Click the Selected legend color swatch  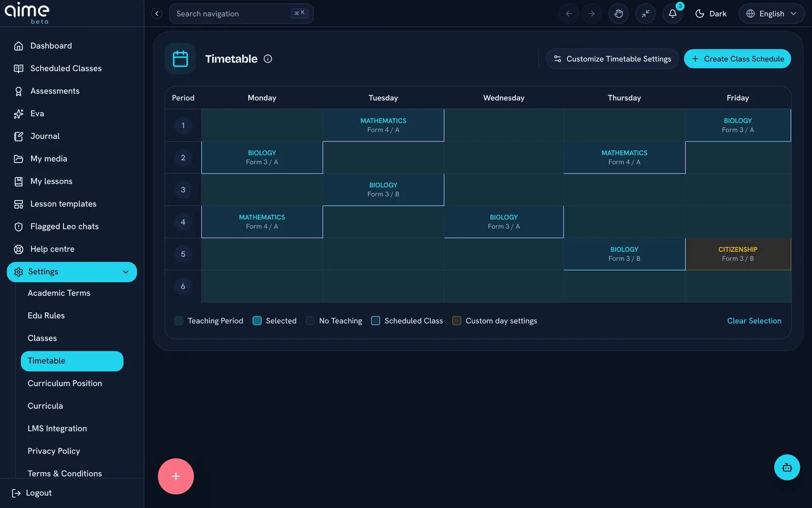(257, 321)
